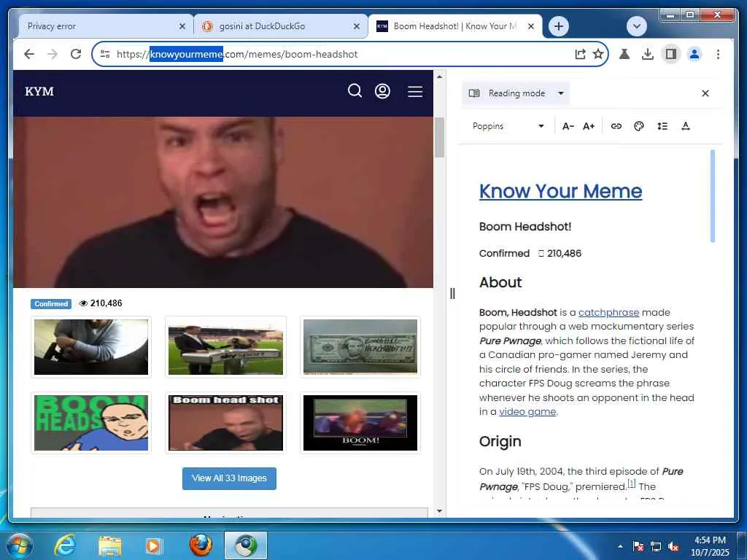Open the sky sports stadium thumbnail
Viewport: 747px width, 560px height.
tap(226, 347)
